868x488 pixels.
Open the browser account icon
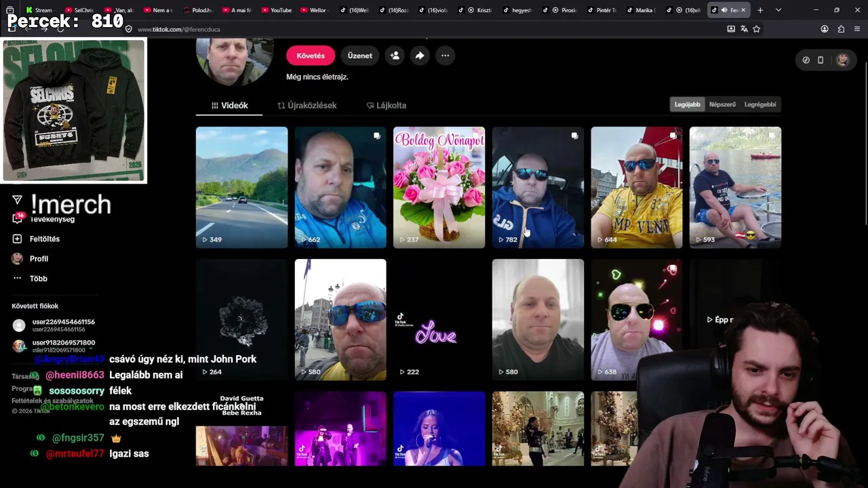coord(825,29)
